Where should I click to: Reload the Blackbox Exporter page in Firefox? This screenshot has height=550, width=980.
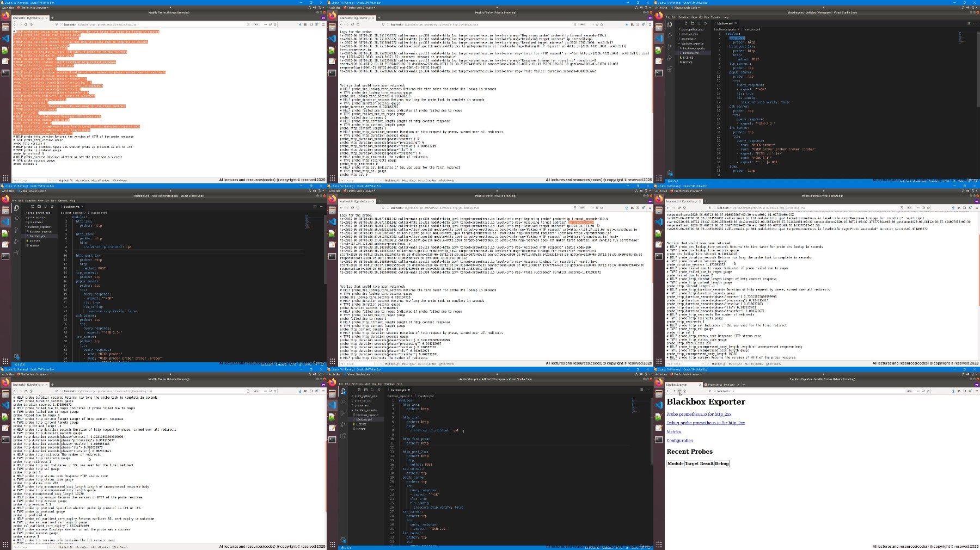pyautogui.click(x=679, y=391)
